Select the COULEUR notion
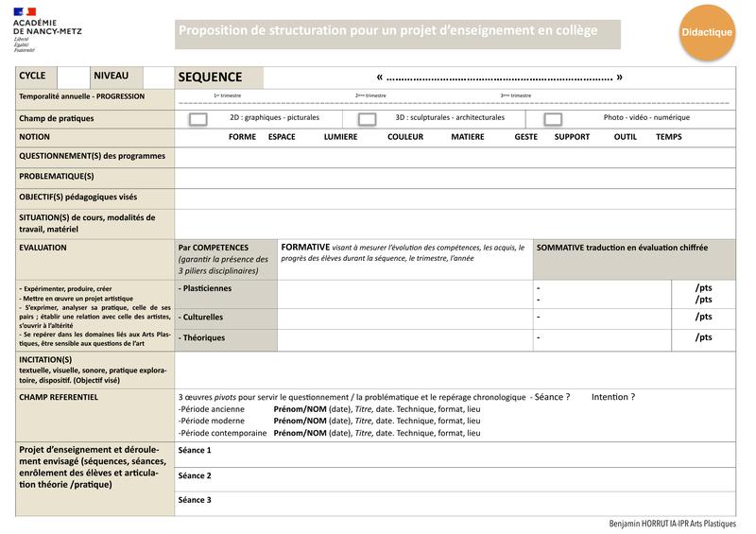This screenshot has width=756, height=534. coord(404,137)
